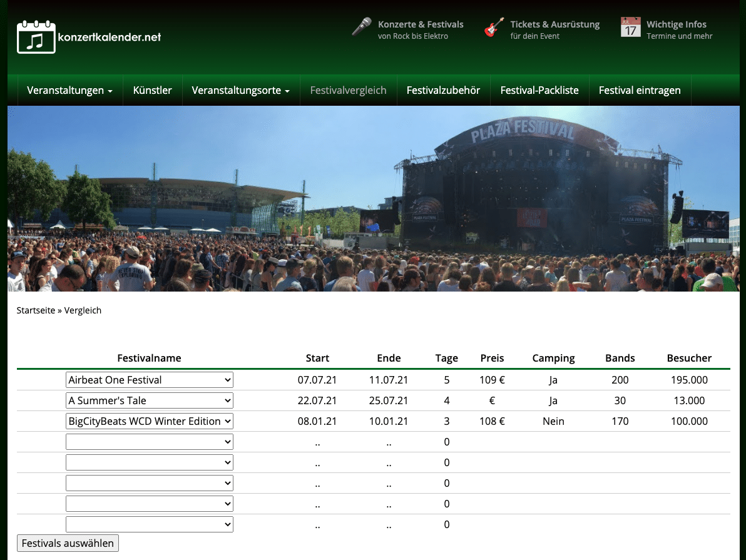Click the konzertkalender.net calendar logo icon
Image resolution: width=746 pixels, height=560 pixels.
tap(36, 37)
